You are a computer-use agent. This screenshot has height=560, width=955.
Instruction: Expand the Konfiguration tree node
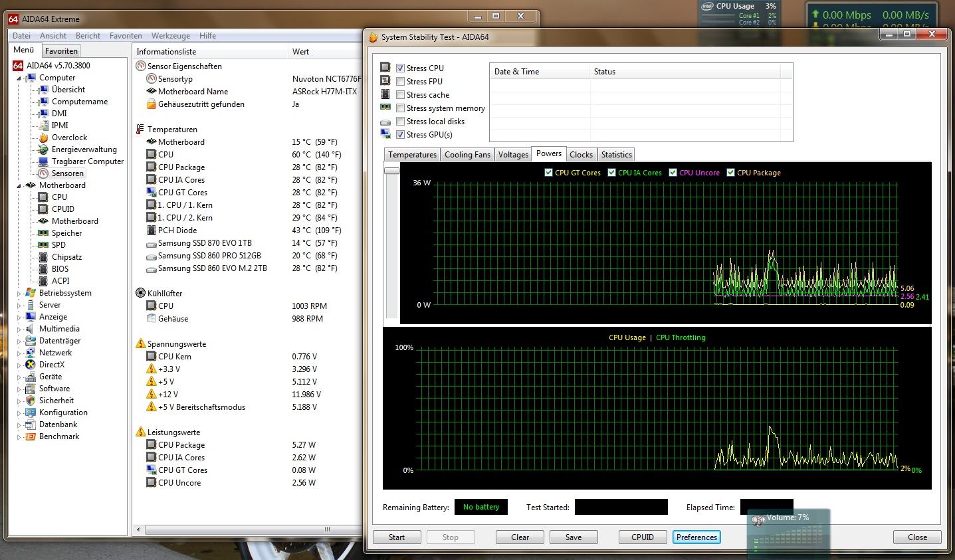(x=19, y=413)
